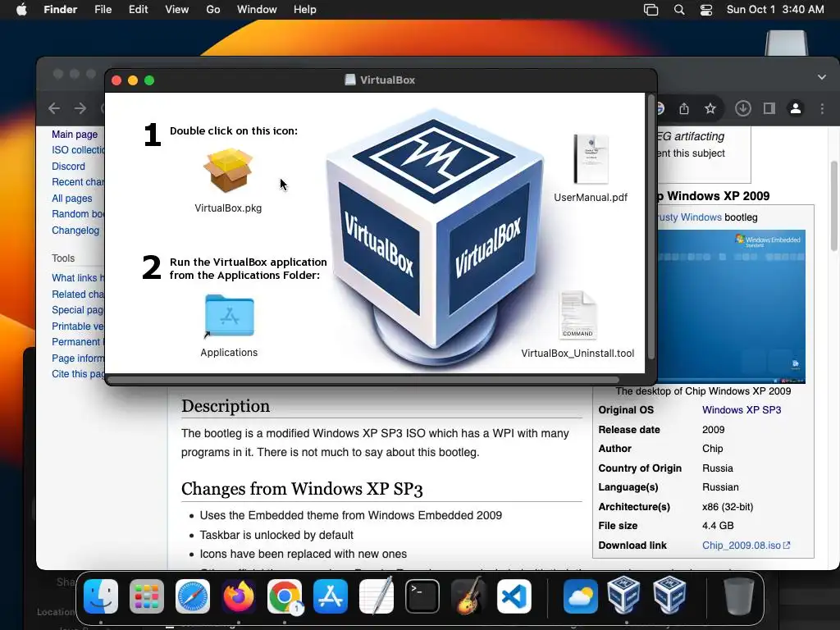Viewport: 840px width, 630px height.
Task: Open Control Center in menu bar
Action: (x=706, y=10)
